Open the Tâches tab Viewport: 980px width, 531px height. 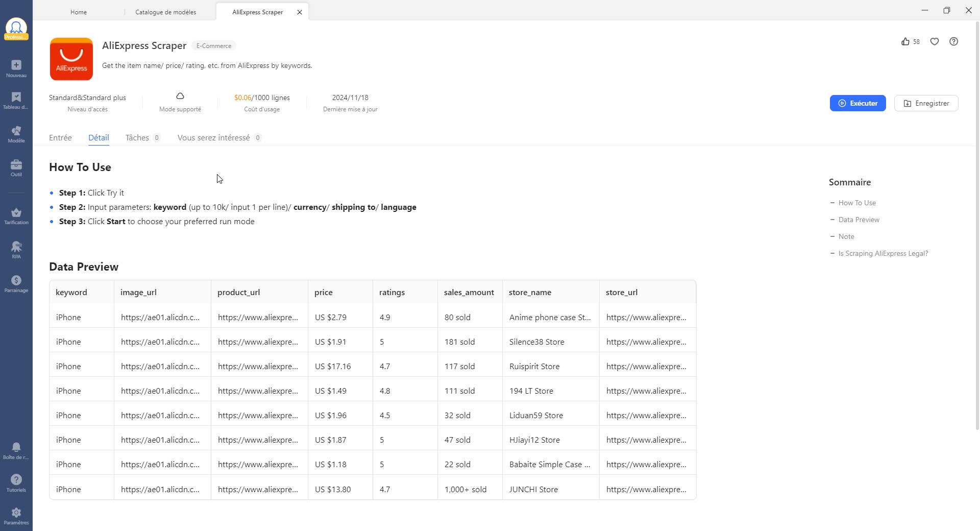143,138
